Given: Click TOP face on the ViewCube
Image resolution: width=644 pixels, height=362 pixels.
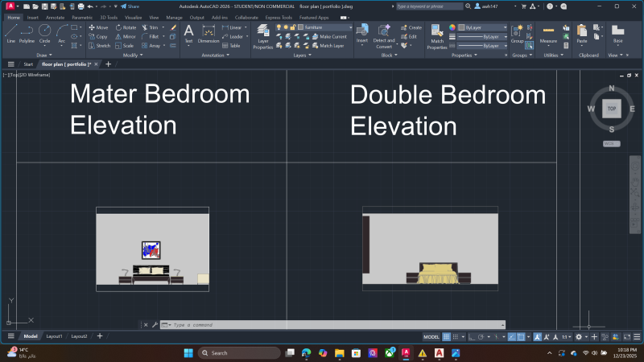Looking at the screenshot, I should pos(612,108).
